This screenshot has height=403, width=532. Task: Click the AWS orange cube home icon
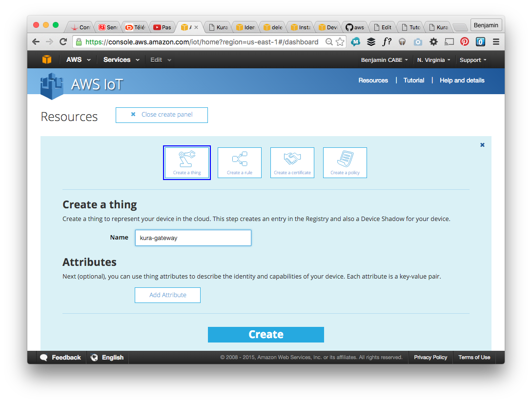[x=46, y=60]
